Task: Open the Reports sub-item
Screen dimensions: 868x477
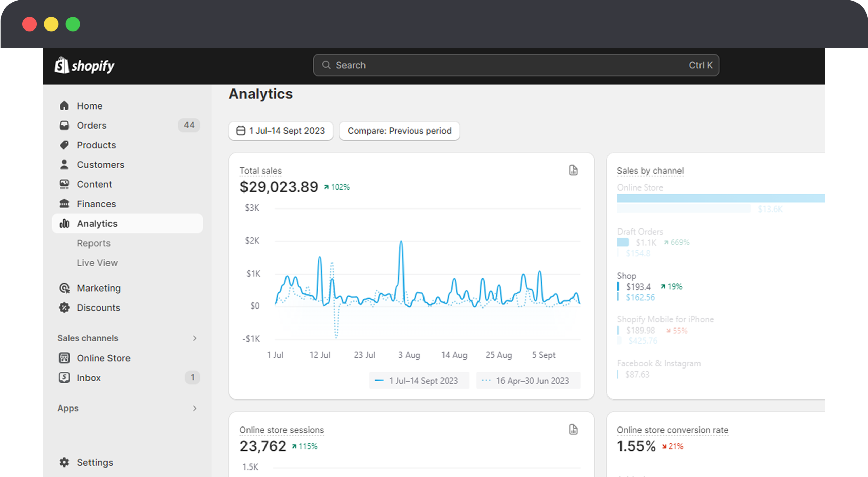Action: point(94,243)
